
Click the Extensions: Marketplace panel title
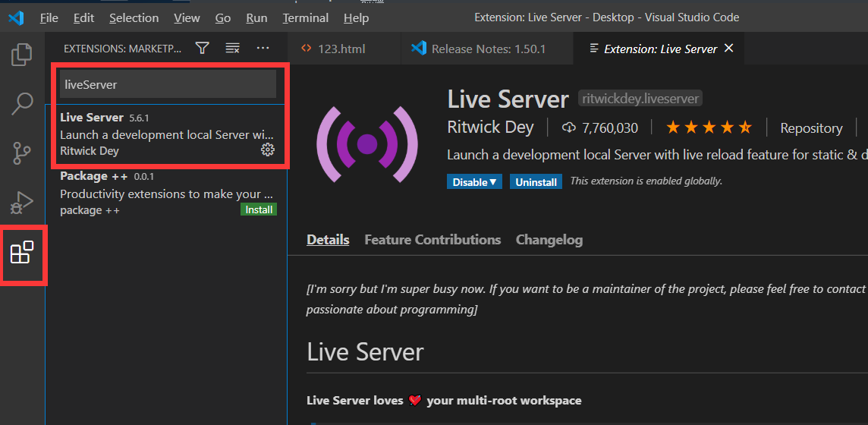[x=122, y=49]
